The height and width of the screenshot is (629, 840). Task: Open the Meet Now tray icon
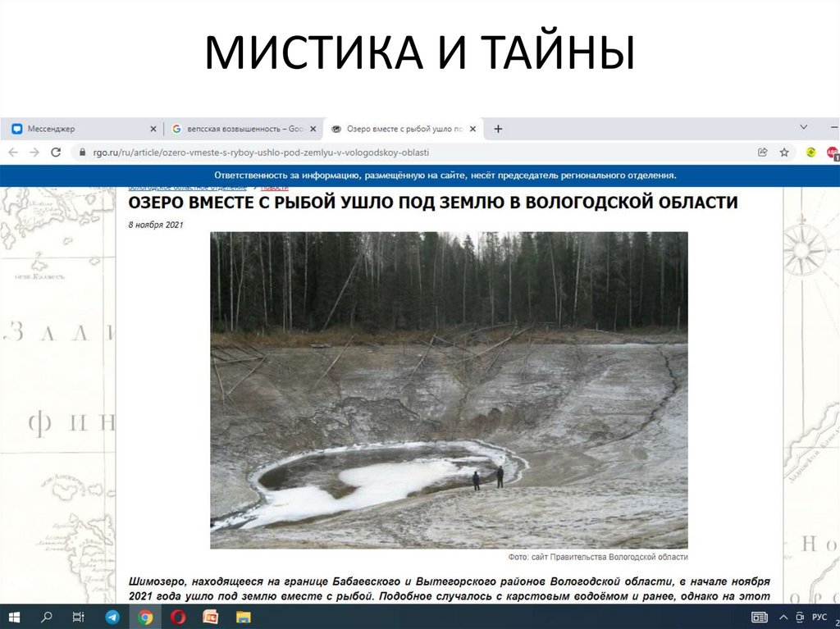[800, 618]
